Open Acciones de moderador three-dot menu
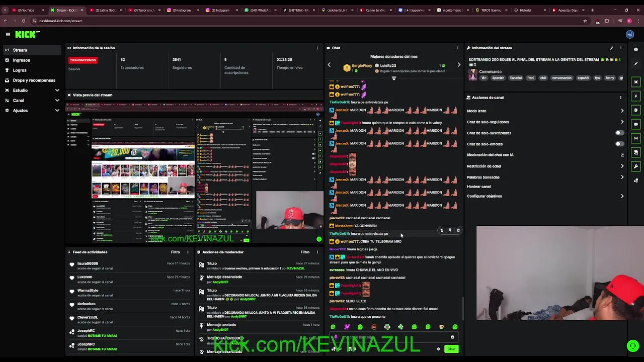This screenshot has width=644, height=362. point(317,252)
